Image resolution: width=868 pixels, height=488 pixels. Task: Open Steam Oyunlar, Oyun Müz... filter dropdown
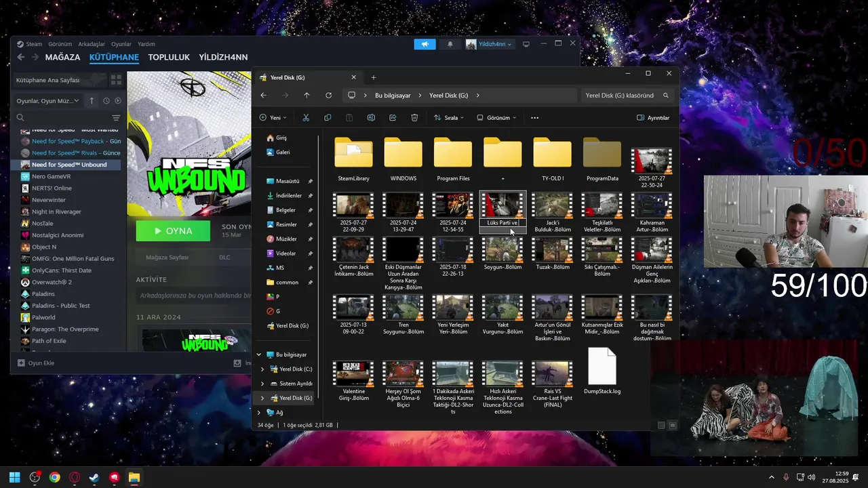point(48,100)
